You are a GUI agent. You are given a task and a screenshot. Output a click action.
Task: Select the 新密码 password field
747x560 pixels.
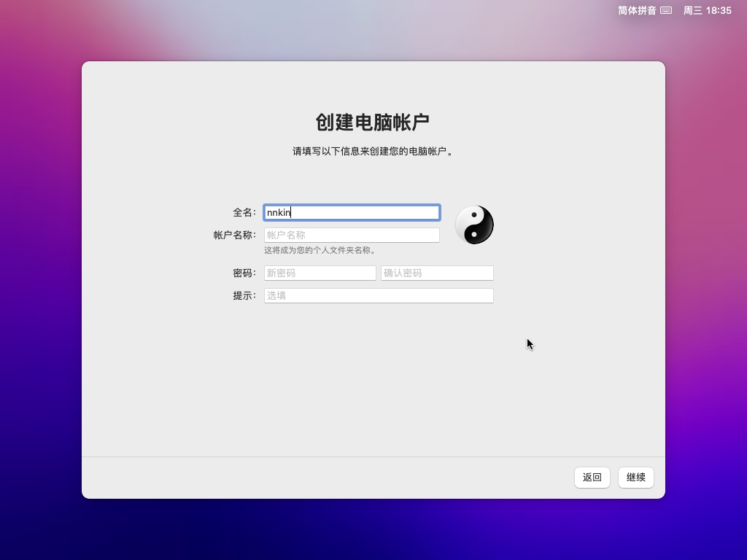(320, 273)
